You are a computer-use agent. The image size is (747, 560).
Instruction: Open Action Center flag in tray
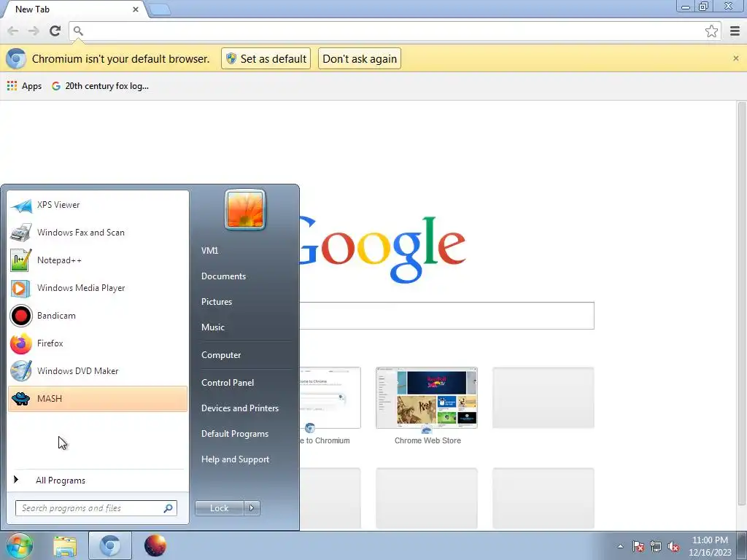[x=638, y=546]
